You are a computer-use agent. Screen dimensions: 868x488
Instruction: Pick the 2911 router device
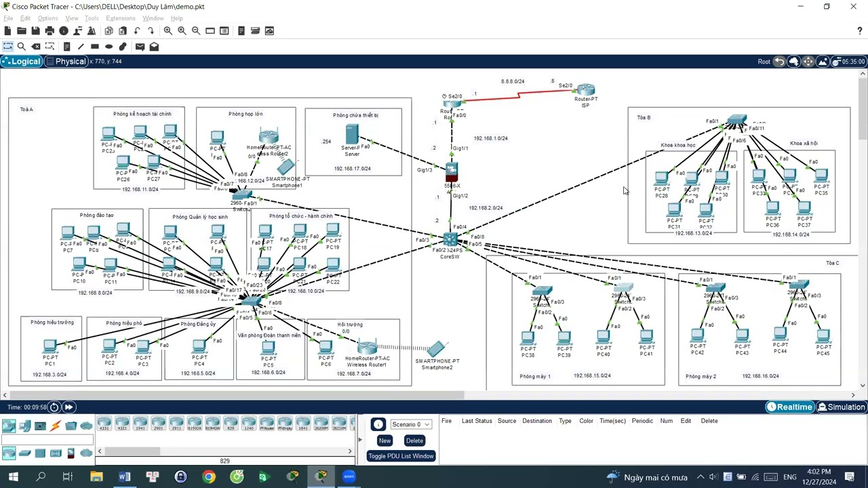(x=176, y=424)
